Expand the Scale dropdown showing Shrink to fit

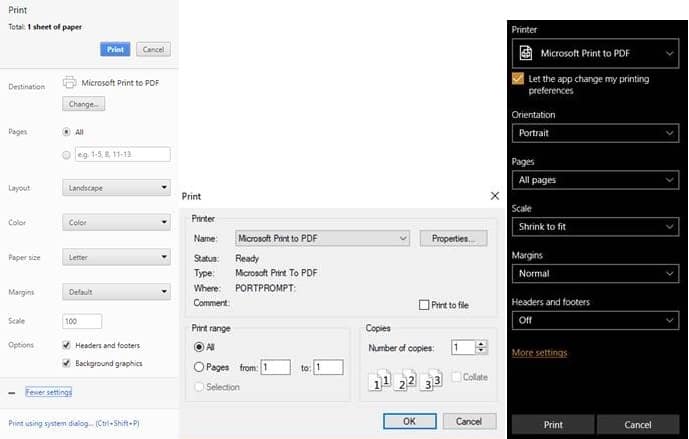coord(596,227)
